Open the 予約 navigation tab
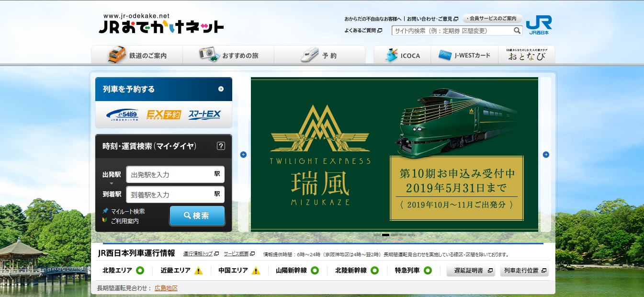 tap(319, 55)
